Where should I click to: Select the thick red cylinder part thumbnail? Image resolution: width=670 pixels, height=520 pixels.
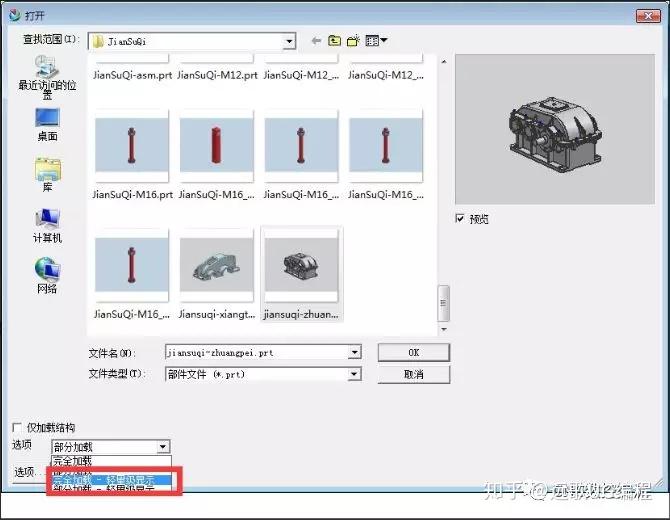tap(217, 145)
